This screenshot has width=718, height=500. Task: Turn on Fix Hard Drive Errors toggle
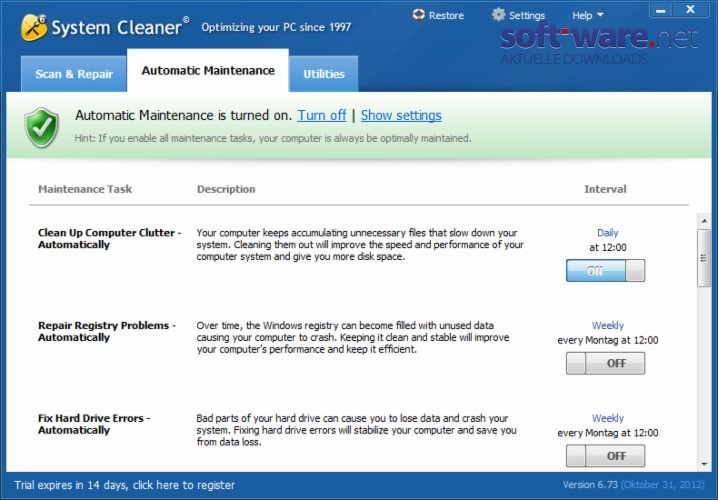click(605, 456)
